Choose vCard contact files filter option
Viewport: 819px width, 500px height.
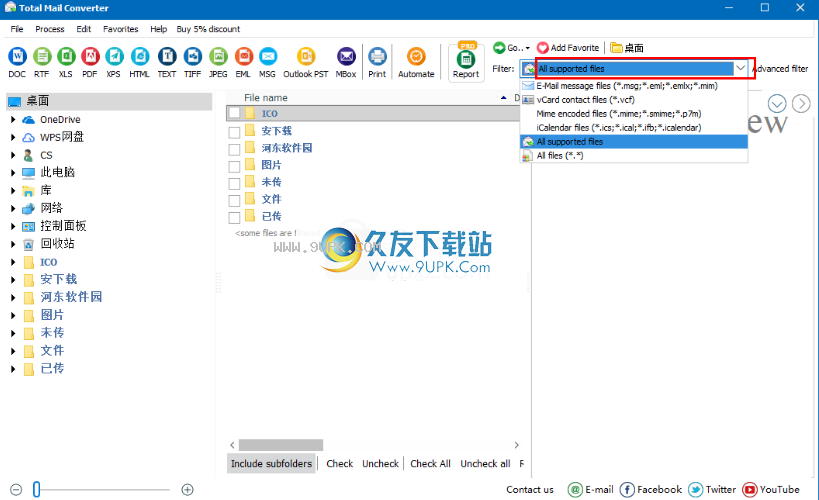[634, 100]
